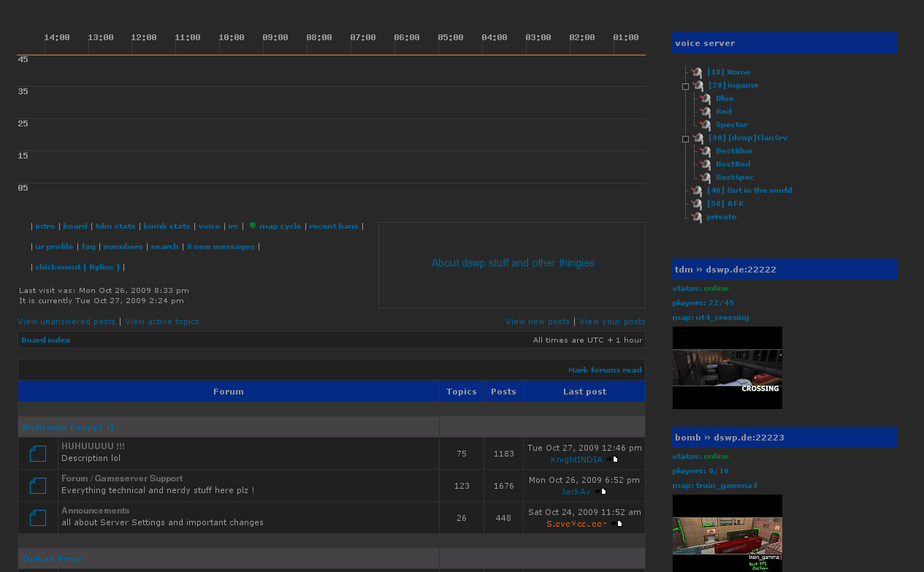This screenshot has width=924, height=572.
Task: Select the BestBlue voice channel
Action: [x=733, y=151]
